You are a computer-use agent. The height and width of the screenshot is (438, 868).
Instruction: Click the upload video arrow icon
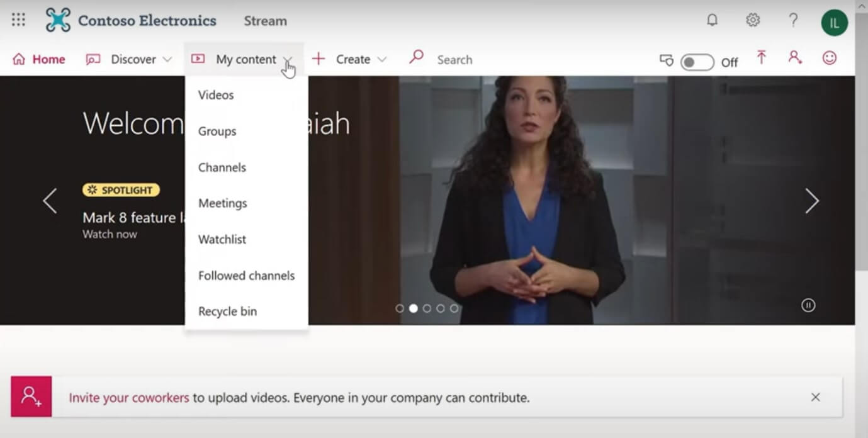pos(762,58)
